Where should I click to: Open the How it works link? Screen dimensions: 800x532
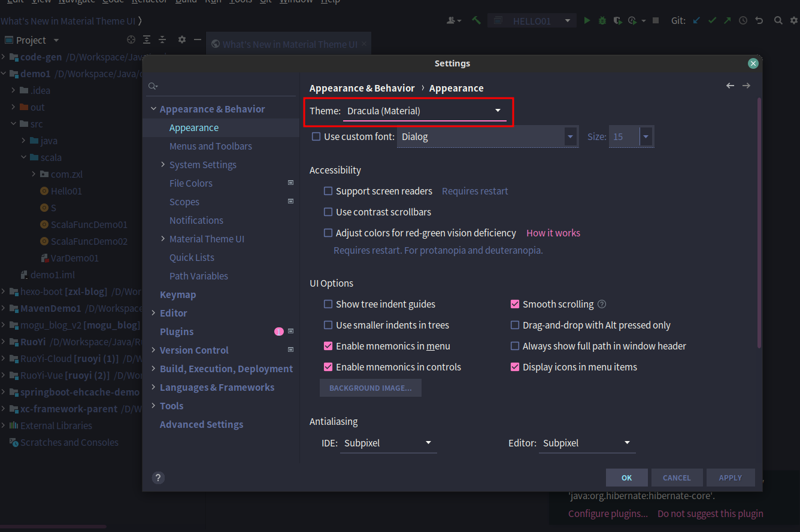click(553, 233)
